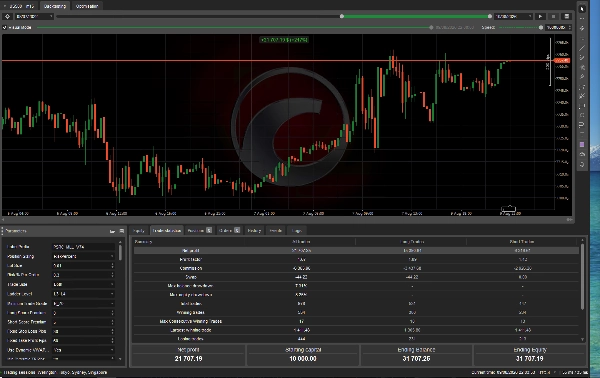This screenshot has height=378, width=600.
Task: Select the magnet snap tool in toolbar
Action: point(582,125)
